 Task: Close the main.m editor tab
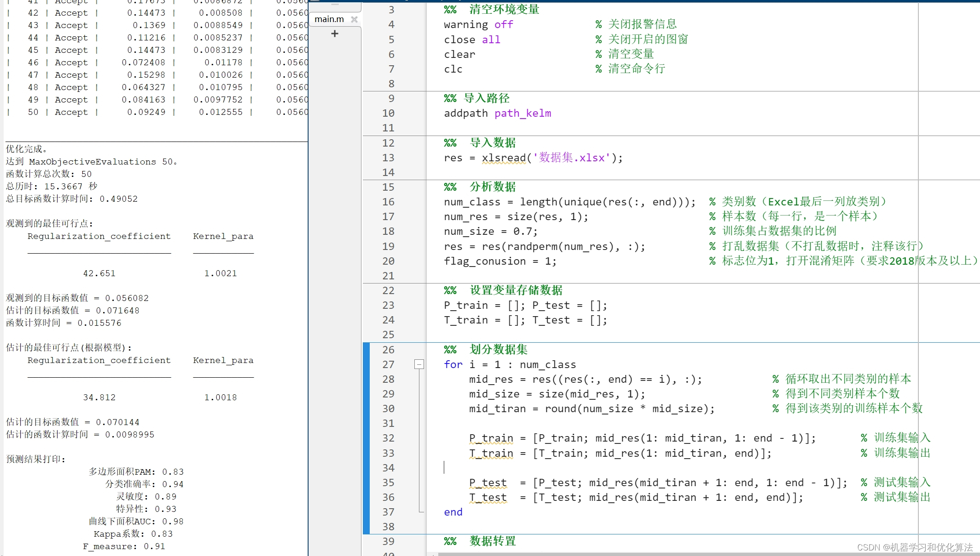(x=354, y=19)
